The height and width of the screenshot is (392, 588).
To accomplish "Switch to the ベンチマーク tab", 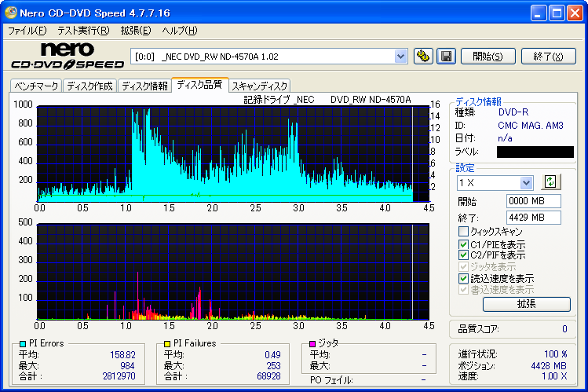I will (36, 86).
